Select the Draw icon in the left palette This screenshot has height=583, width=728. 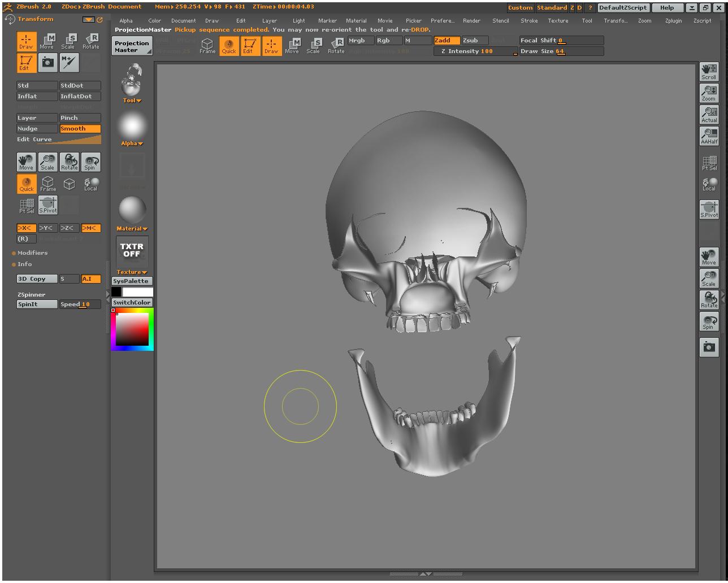26,41
